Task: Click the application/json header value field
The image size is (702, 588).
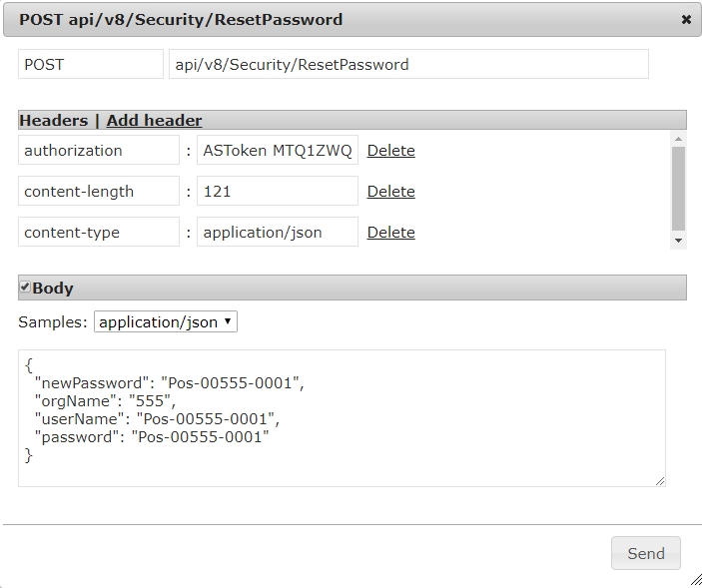Action: tap(278, 232)
